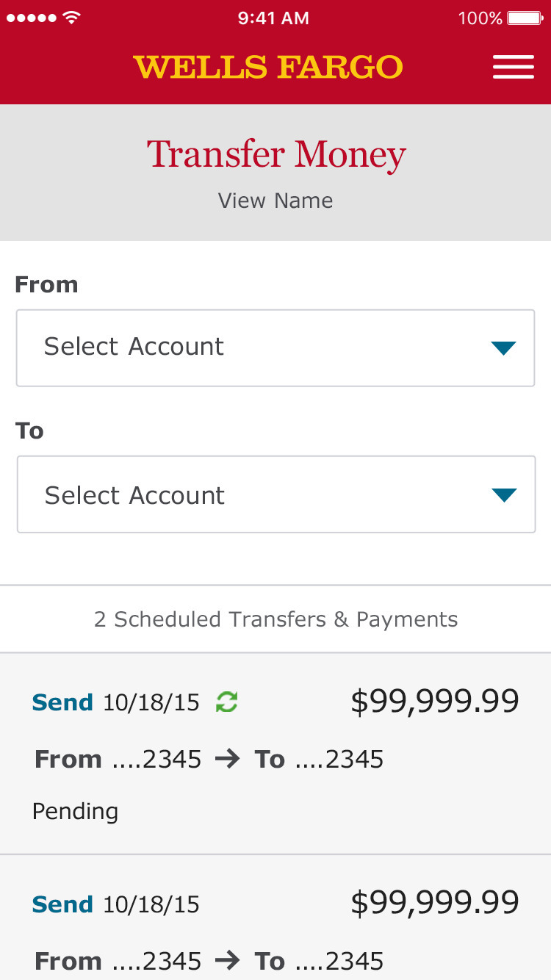Tap the 2 Scheduled Transfers & Payments header

pos(275,619)
